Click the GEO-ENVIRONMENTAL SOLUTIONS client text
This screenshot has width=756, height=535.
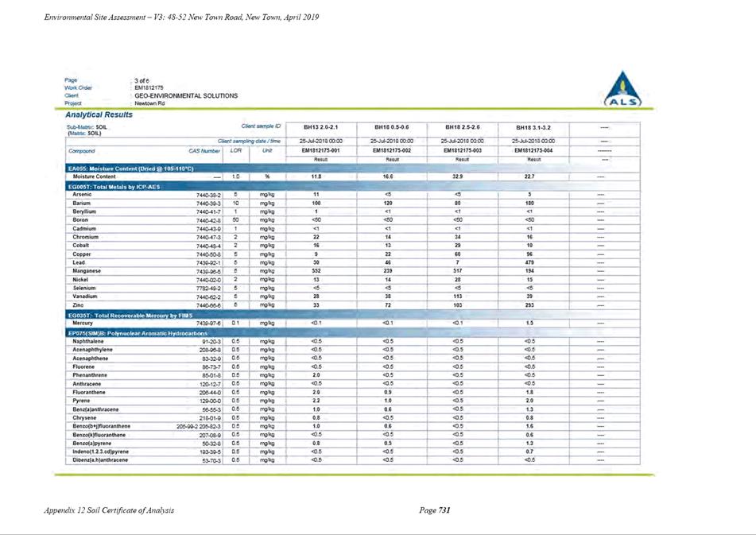[186, 95]
